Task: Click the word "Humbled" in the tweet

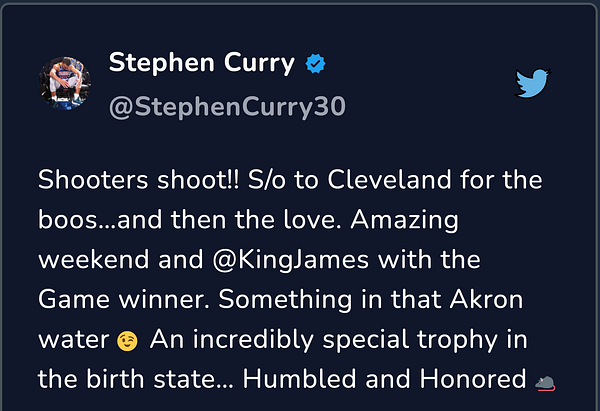Action: point(300,379)
